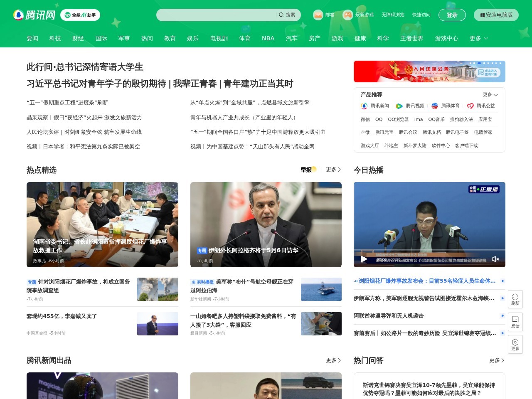Image resolution: width=532 pixels, height=399 pixels.
Task: Play the live news video
Action: (364, 259)
